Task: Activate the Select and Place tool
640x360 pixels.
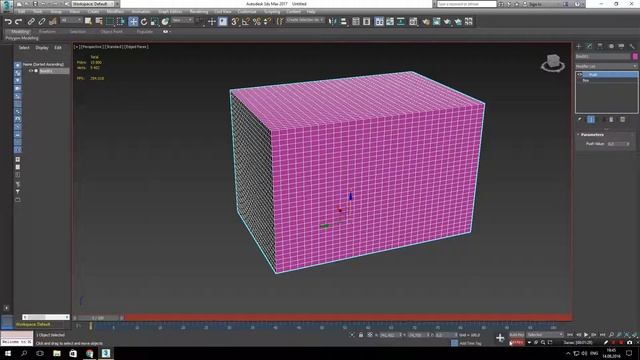Action: point(165,22)
